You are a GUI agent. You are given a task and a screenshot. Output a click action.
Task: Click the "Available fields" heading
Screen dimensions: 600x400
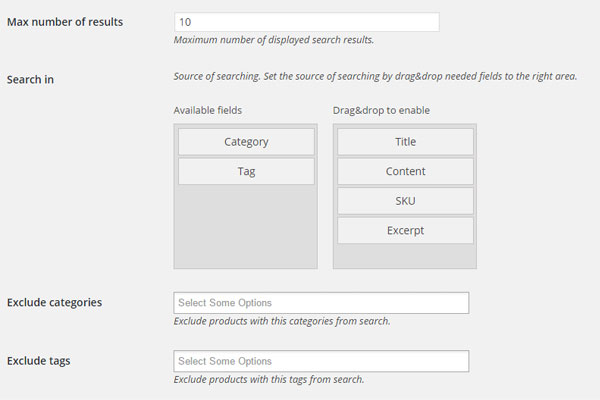click(208, 110)
